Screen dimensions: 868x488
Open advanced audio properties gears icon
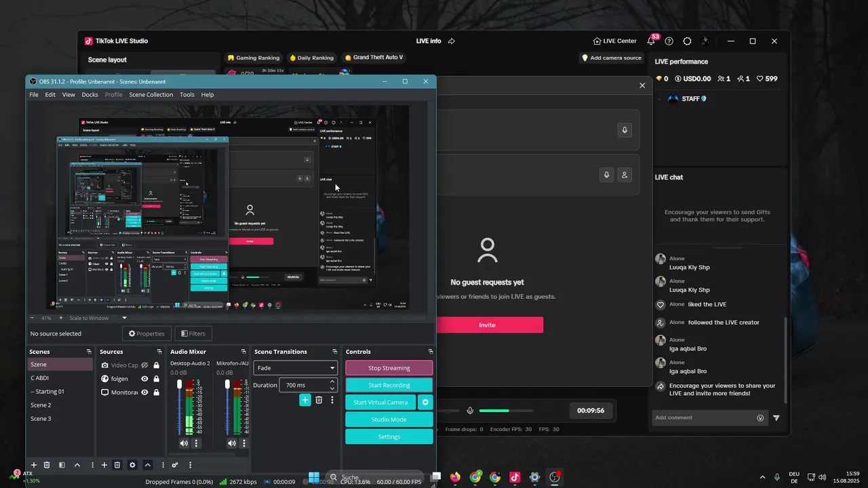point(175,465)
